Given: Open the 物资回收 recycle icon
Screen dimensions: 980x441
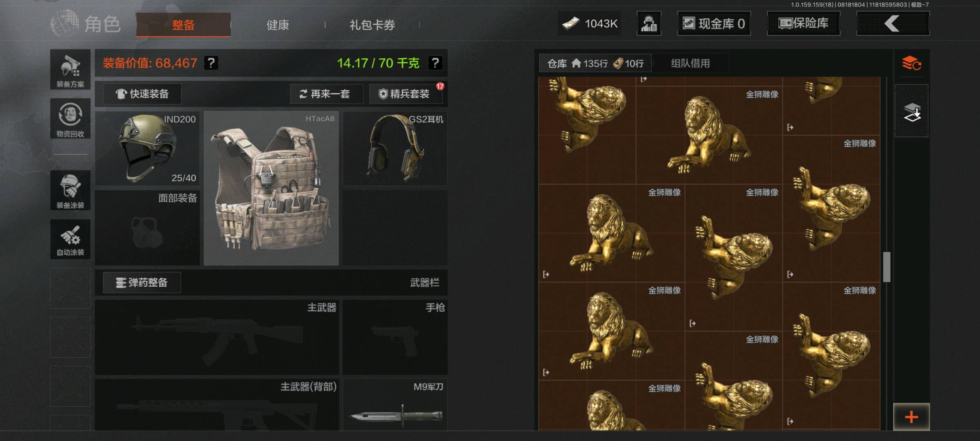Looking at the screenshot, I should (70, 118).
